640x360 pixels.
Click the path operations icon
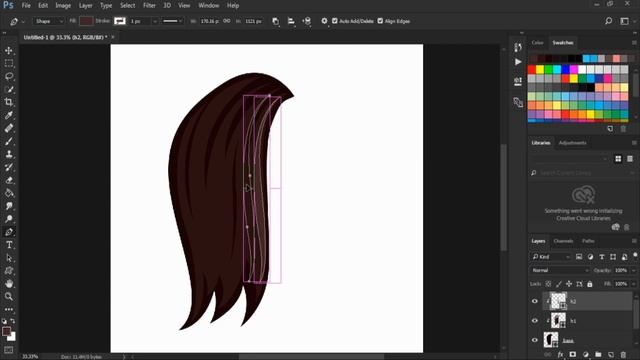[276, 21]
